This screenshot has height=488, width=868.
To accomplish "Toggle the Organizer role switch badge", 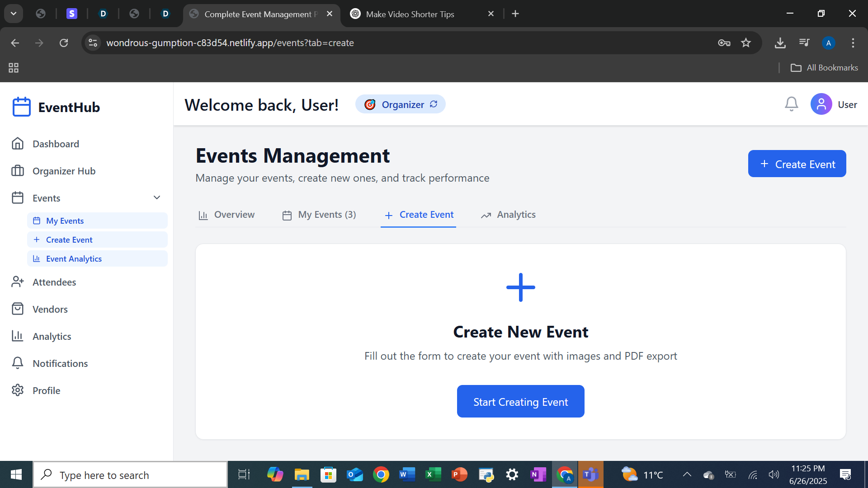I will point(400,104).
